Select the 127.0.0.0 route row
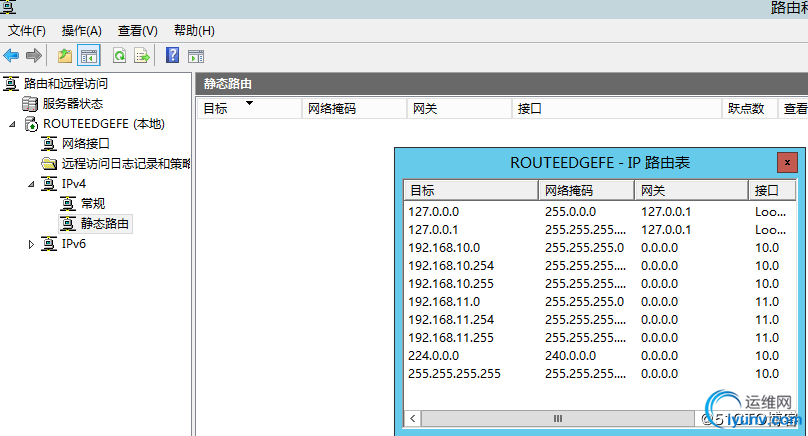 600,212
